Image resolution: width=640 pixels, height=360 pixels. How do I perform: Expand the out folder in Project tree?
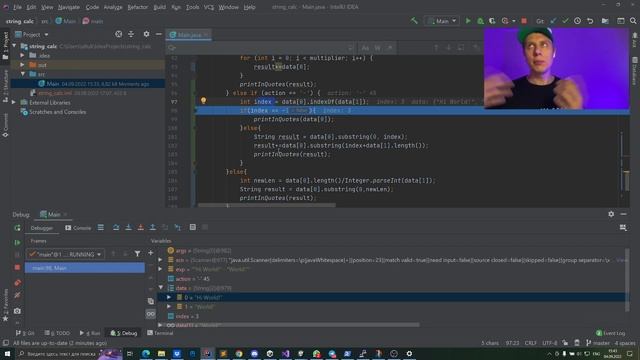tap(22, 64)
